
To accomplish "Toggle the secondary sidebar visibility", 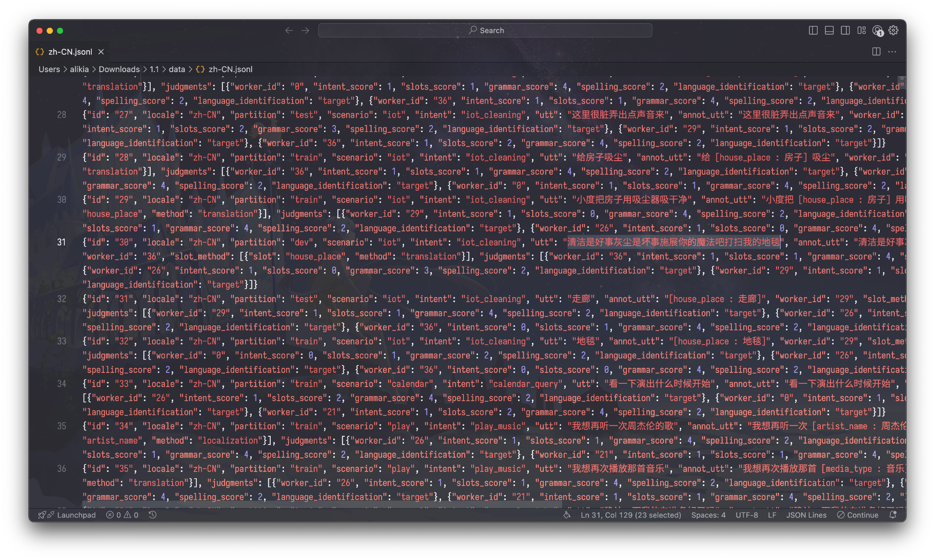I will coord(845,30).
